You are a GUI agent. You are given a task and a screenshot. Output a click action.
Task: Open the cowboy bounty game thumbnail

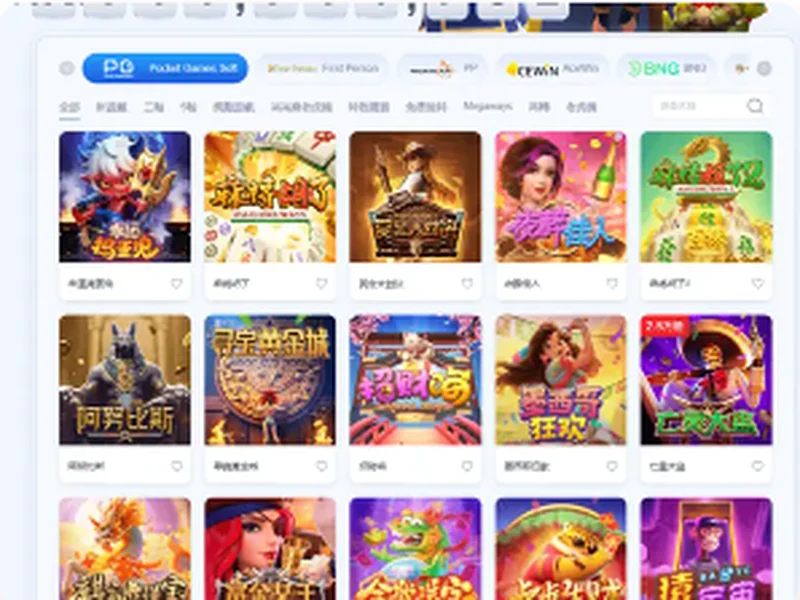(415, 197)
